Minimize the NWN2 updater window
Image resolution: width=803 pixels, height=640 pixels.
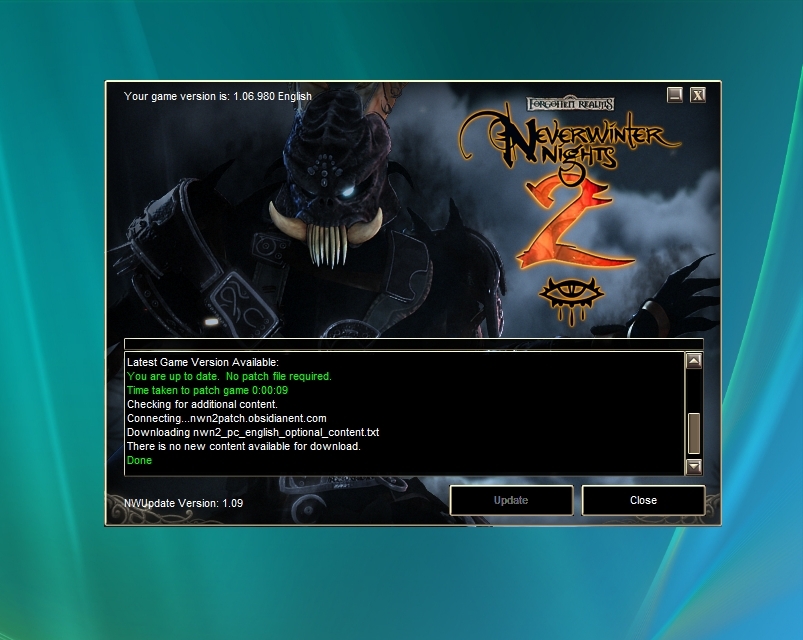click(x=674, y=95)
